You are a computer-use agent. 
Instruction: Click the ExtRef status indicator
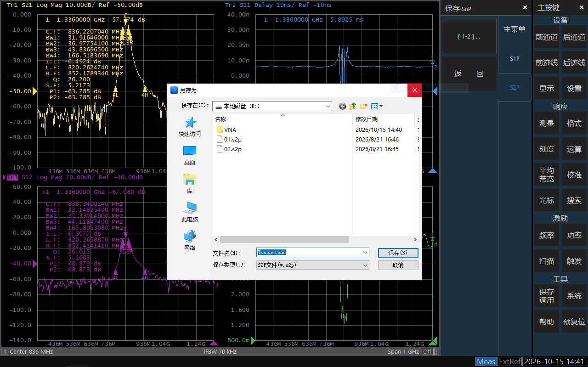pos(510,361)
